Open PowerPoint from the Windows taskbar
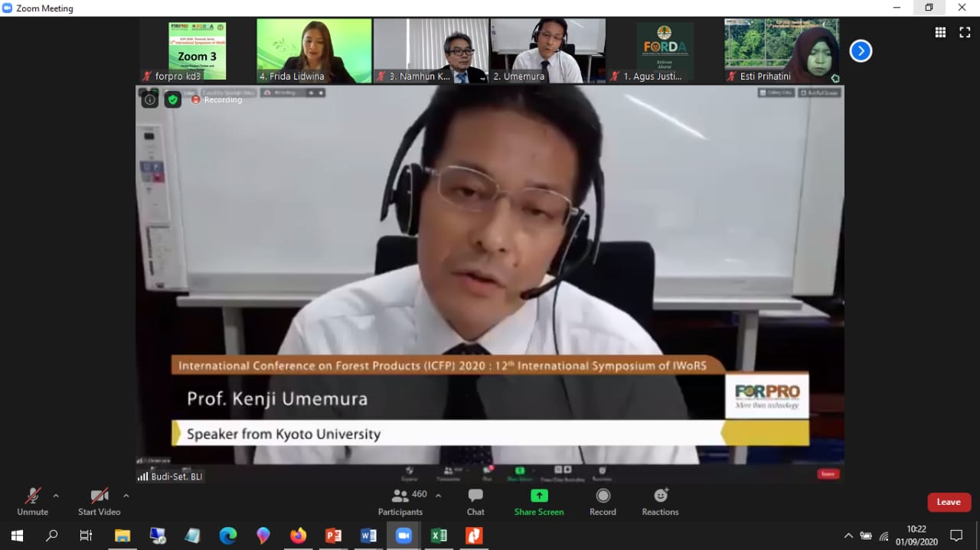This screenshot has width=980, height=550. click(x=334, y=535)
